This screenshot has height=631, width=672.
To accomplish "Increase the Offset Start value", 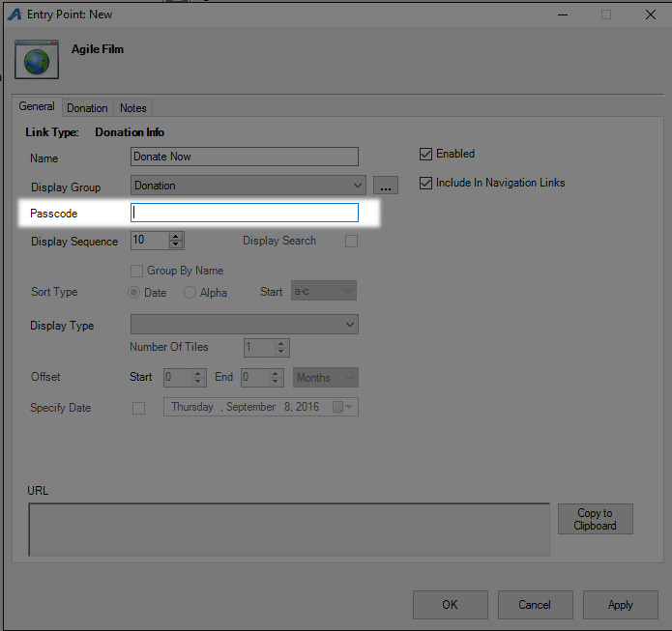I will click(197, 374).
